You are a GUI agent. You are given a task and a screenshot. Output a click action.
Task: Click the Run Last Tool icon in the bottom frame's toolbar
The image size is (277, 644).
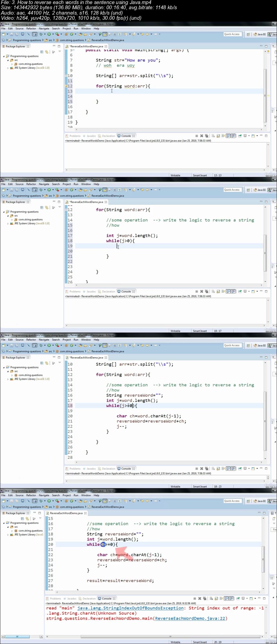57,501
